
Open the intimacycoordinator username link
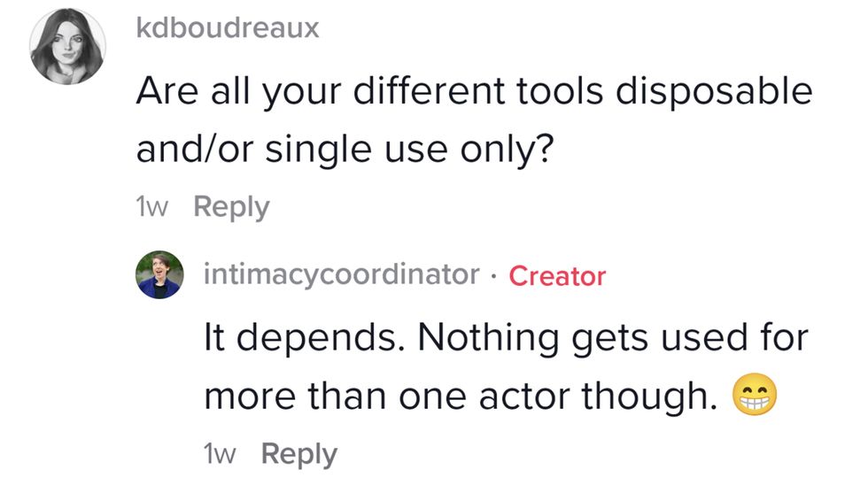coord(341,274)
